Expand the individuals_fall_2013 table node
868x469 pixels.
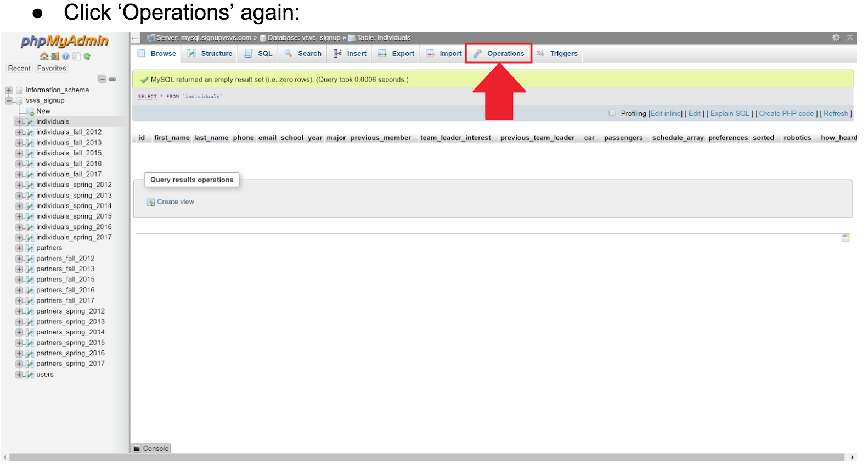(19, 143)
